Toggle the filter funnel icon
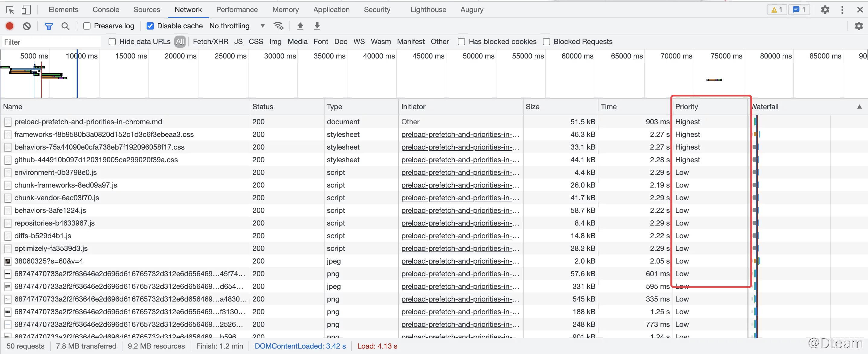The image size is (868, 354). click(x=49, y=26)
